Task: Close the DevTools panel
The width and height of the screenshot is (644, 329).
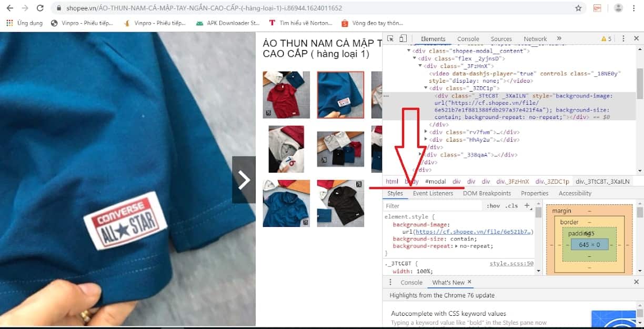Action: click(x=636, y=39)
